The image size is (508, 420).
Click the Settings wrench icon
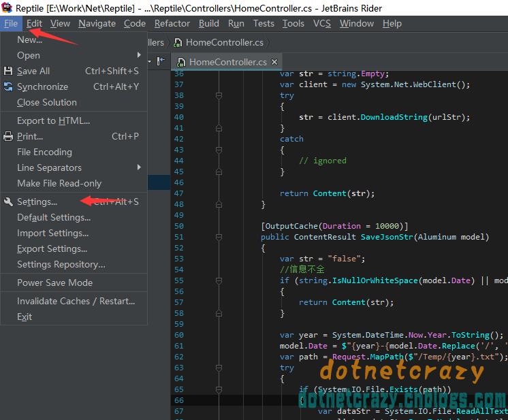8,201
